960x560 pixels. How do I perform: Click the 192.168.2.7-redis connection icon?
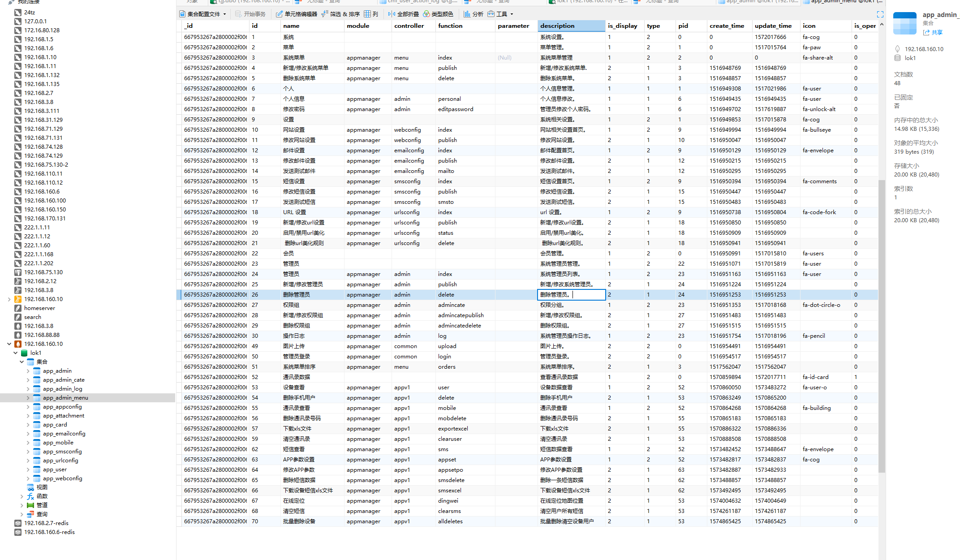tap(18, 523)
